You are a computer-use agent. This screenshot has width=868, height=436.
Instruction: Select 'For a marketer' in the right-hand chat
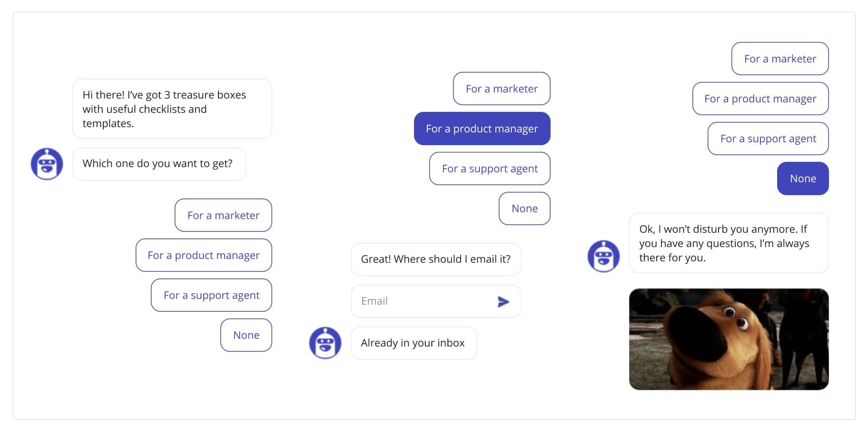(780, 59)
